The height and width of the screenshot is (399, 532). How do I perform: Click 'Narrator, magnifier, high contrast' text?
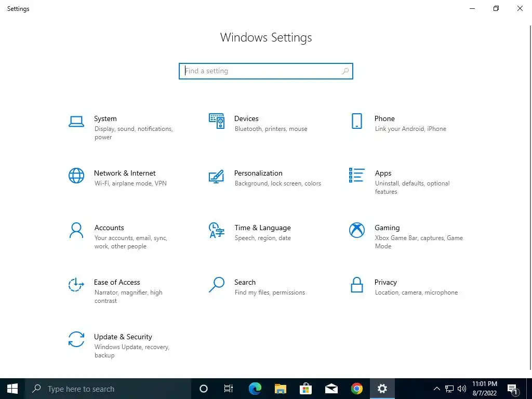(128, 297)
